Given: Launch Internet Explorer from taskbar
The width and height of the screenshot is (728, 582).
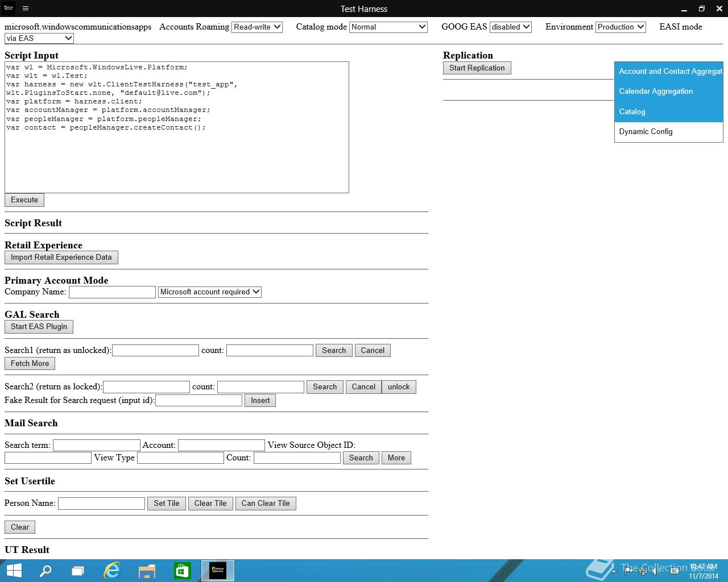Looking at the screenshot, I should tap(112, 571).
